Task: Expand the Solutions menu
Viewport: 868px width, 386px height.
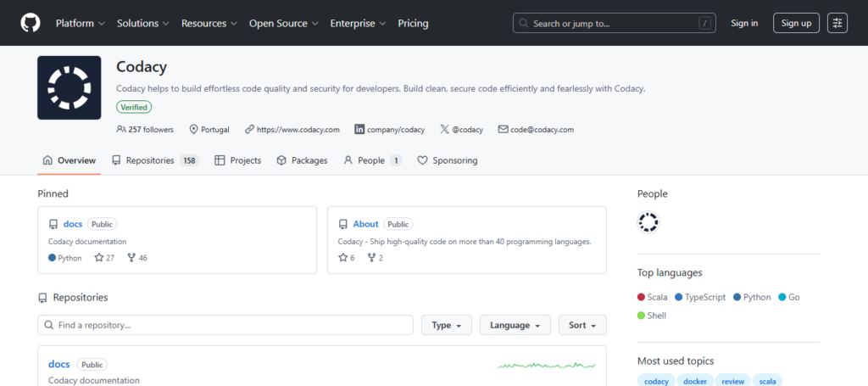Action: pyautogui.click(x=143, y=23)
